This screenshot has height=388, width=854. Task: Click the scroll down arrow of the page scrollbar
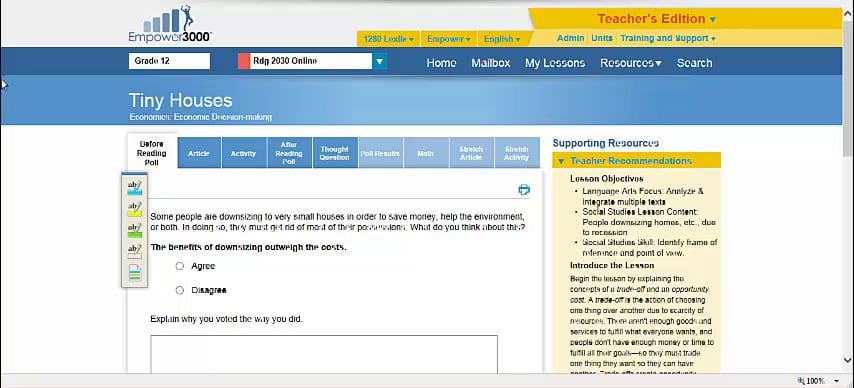(847, 360)
